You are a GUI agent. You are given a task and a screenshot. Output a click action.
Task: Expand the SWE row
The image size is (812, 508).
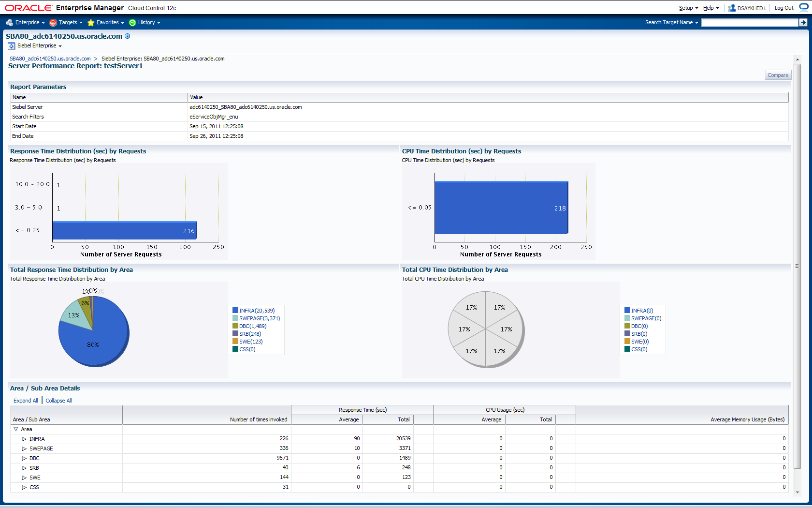[x=24, y=478]
